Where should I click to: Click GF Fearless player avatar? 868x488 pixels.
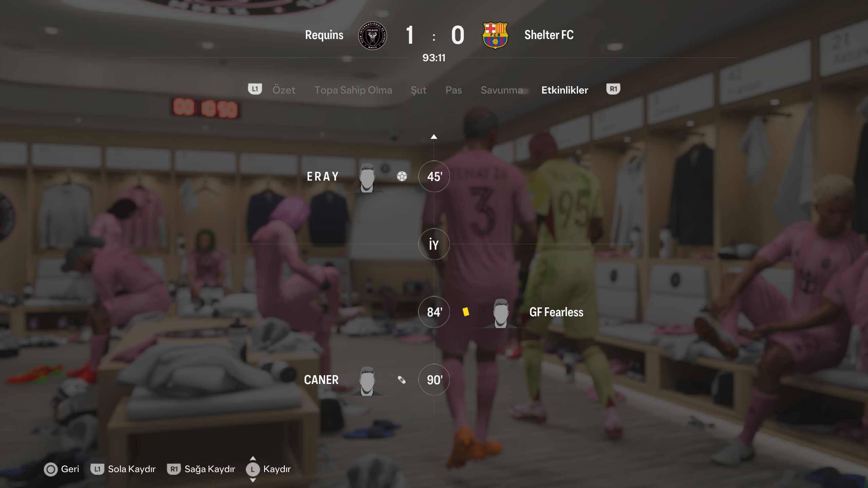tap(501, 313)
